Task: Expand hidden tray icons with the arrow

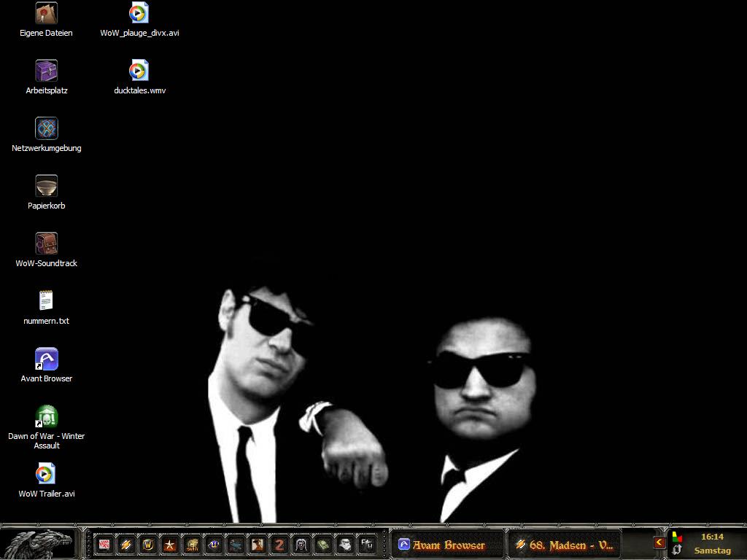Action: (x=659, y=542)
